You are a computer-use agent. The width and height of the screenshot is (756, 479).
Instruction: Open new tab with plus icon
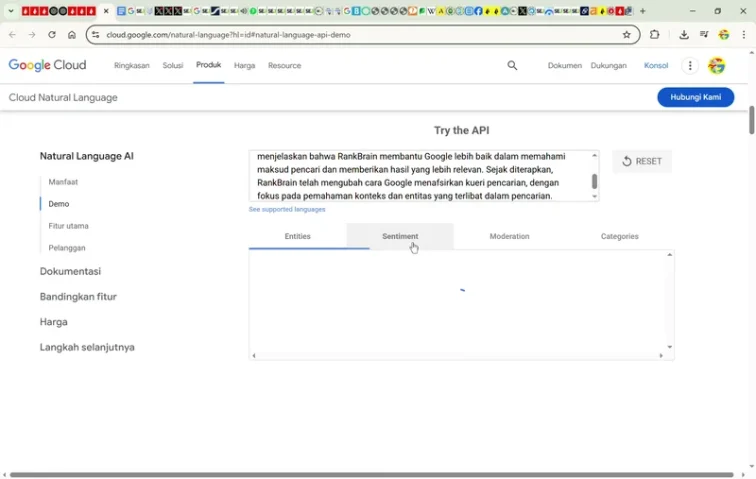[x=642, y=11]
